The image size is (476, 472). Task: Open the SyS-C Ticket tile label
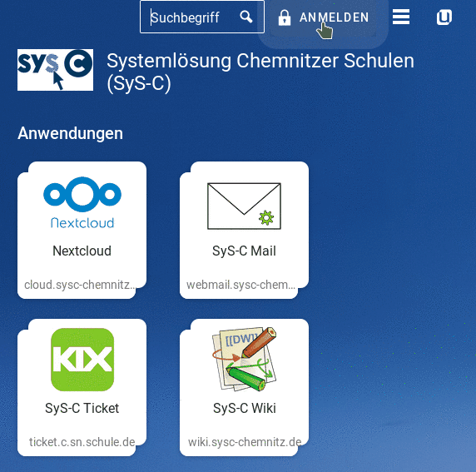82,408
